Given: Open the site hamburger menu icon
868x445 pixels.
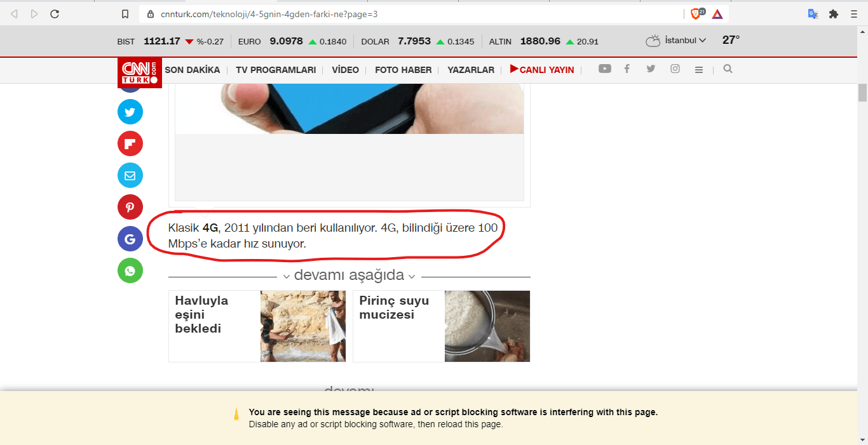Looking at the screenshot, I should 699,70.
